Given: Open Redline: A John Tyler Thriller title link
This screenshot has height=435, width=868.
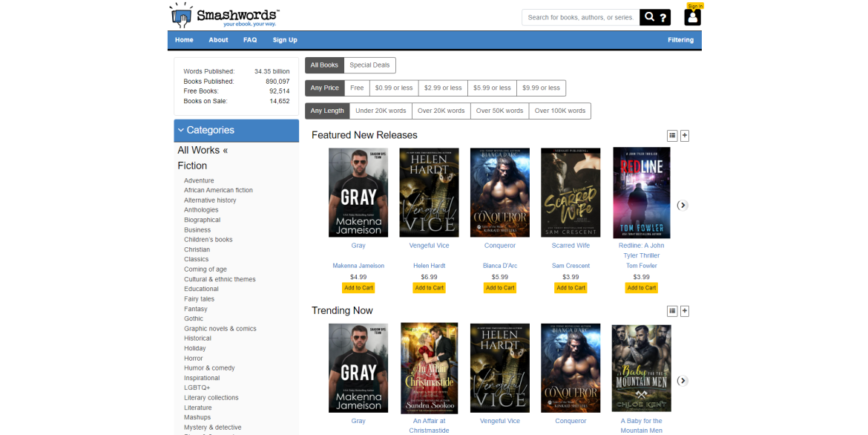Looking at the screenshot, I should [642, 250].
